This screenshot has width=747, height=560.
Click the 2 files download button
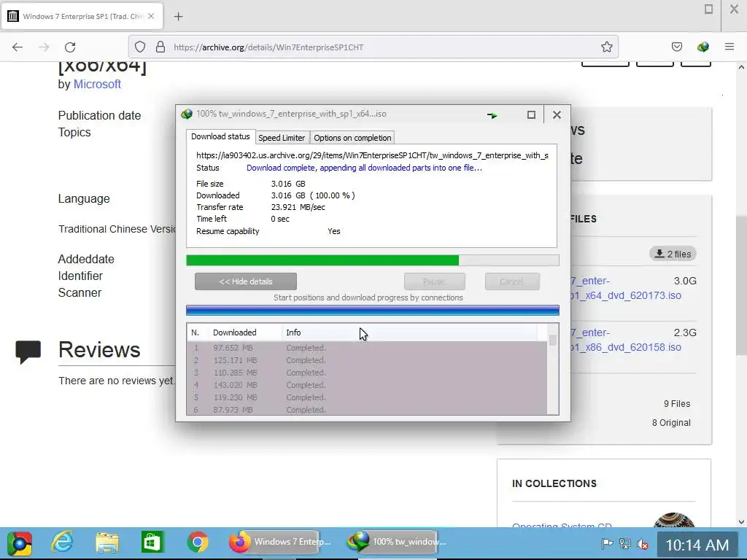(x=673, y=254)
